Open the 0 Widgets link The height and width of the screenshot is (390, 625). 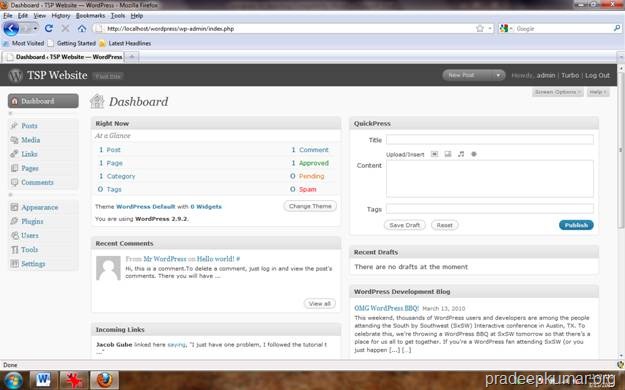coord(206,207)
